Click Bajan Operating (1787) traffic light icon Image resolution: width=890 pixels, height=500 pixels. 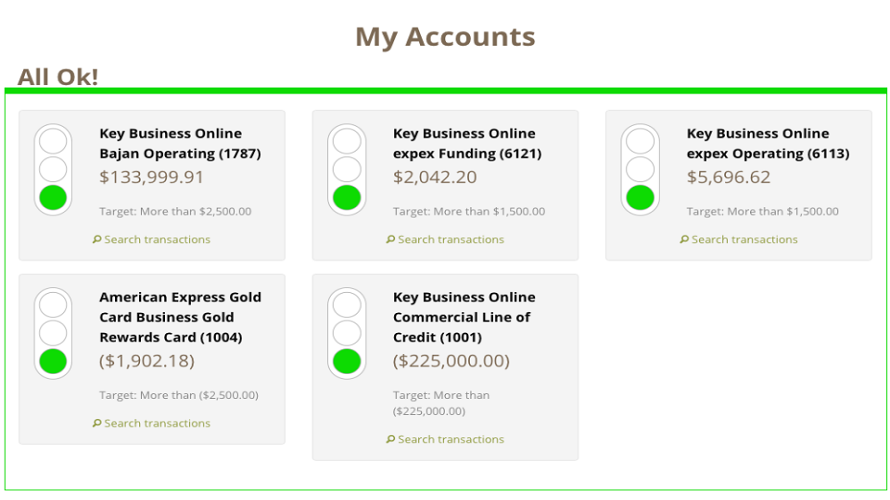coord(53,169)
